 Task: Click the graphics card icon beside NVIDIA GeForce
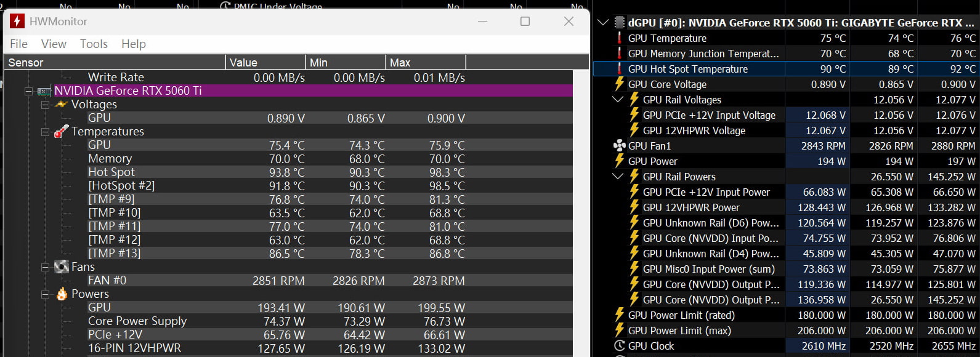point(44,91)
